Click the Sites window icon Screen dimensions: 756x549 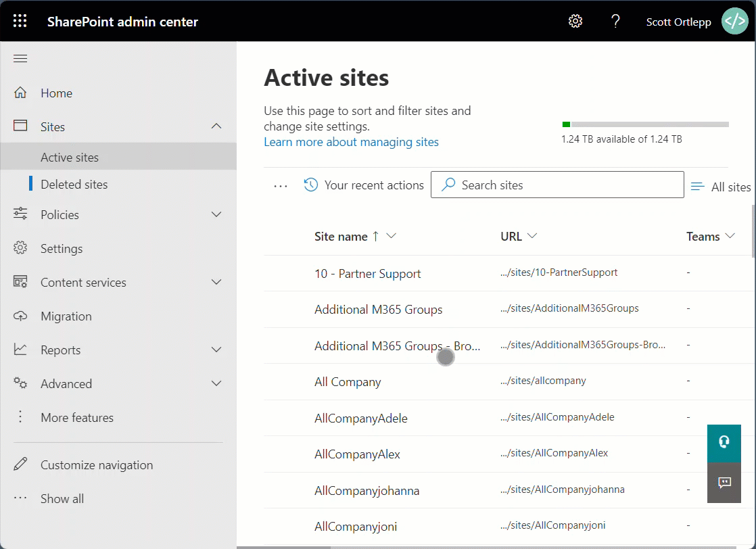pos(20,126)
